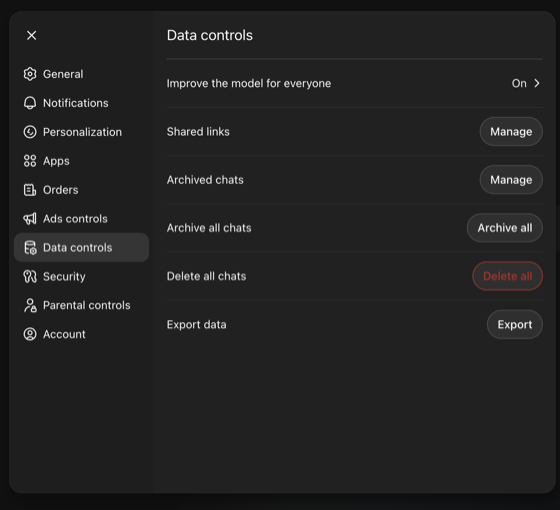Click the Ads controls megaphone icon
This screenshot has height=510, width=560.
pyautogui.click(x=30, y=219)
